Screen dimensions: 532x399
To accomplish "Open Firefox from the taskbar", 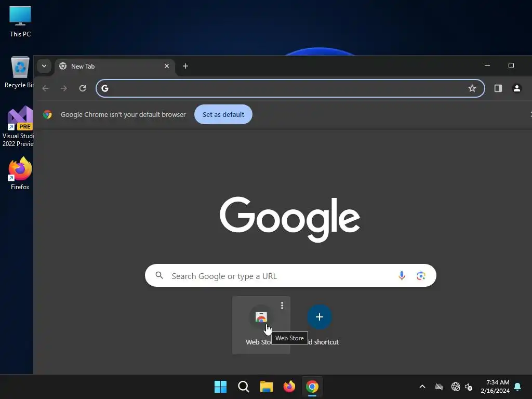I will [289, 387].
